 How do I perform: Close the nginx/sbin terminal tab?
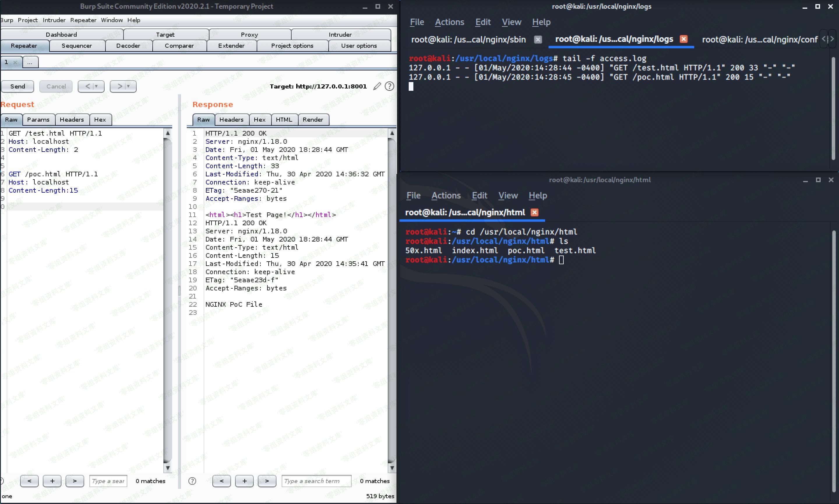[x=538, y=39]
